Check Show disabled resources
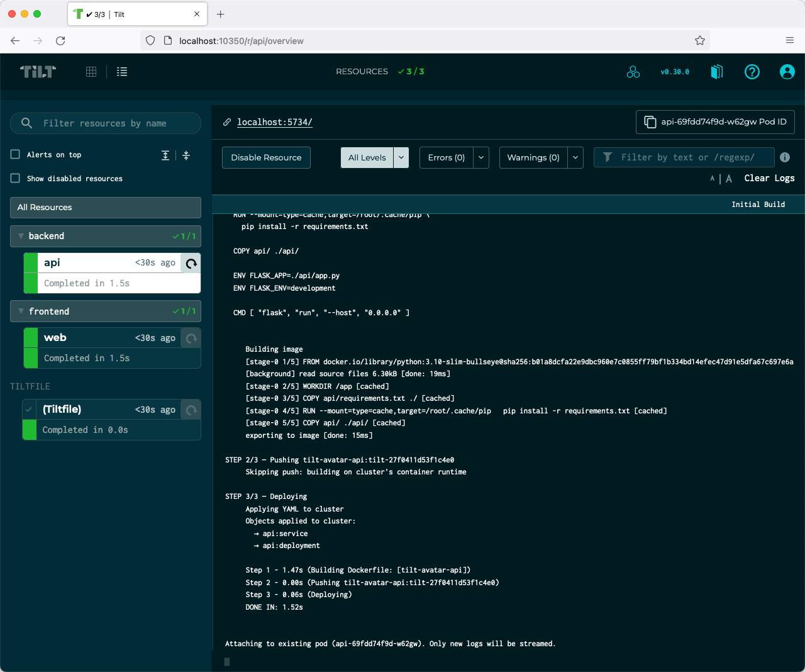 16,178
